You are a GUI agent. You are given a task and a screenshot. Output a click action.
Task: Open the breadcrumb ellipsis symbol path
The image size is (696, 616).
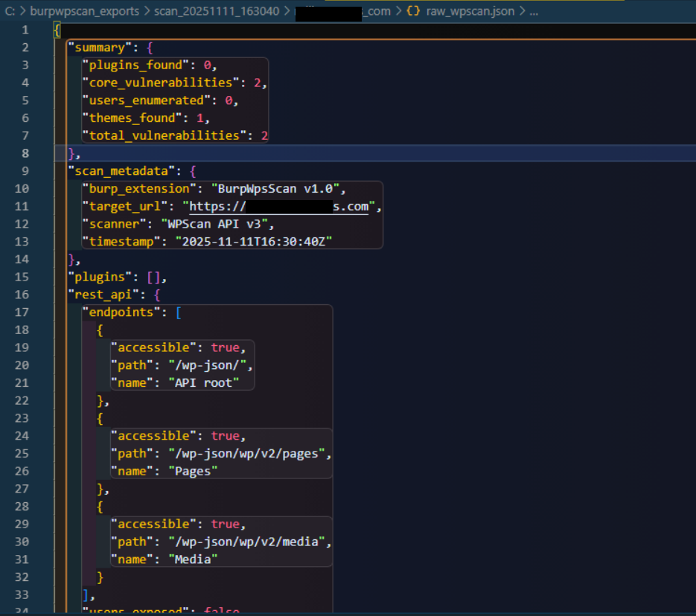(534, 11)
